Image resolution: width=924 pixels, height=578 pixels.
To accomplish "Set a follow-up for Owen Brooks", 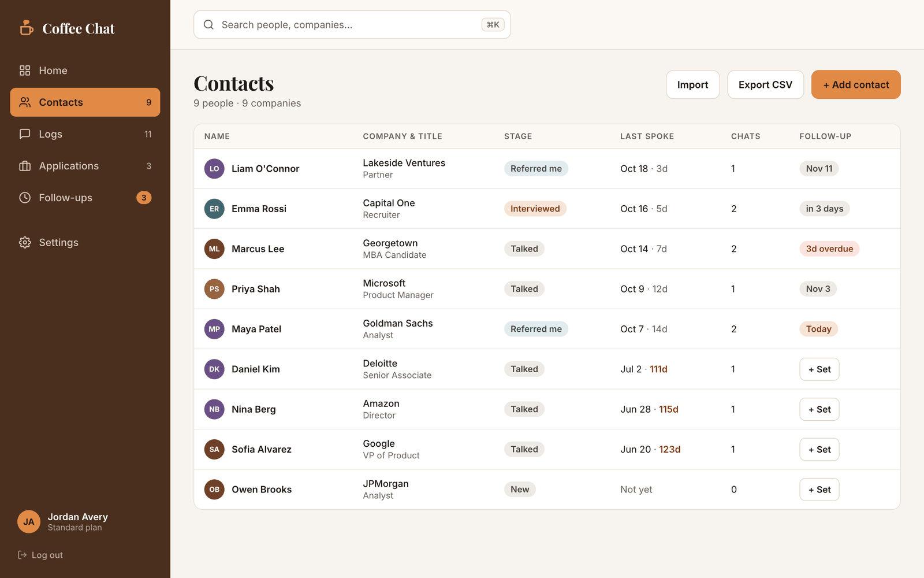I will pos(819,490).
